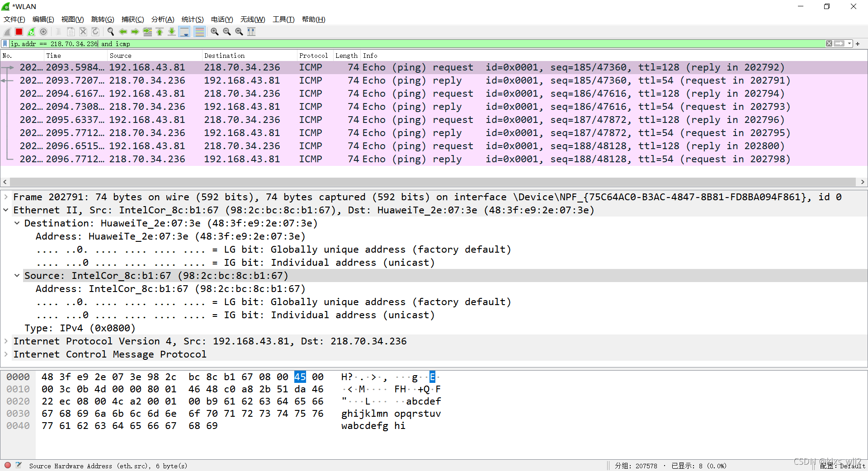
Task: Collapse the Ethernet II tree node
Action: click(x=6, y=210)
